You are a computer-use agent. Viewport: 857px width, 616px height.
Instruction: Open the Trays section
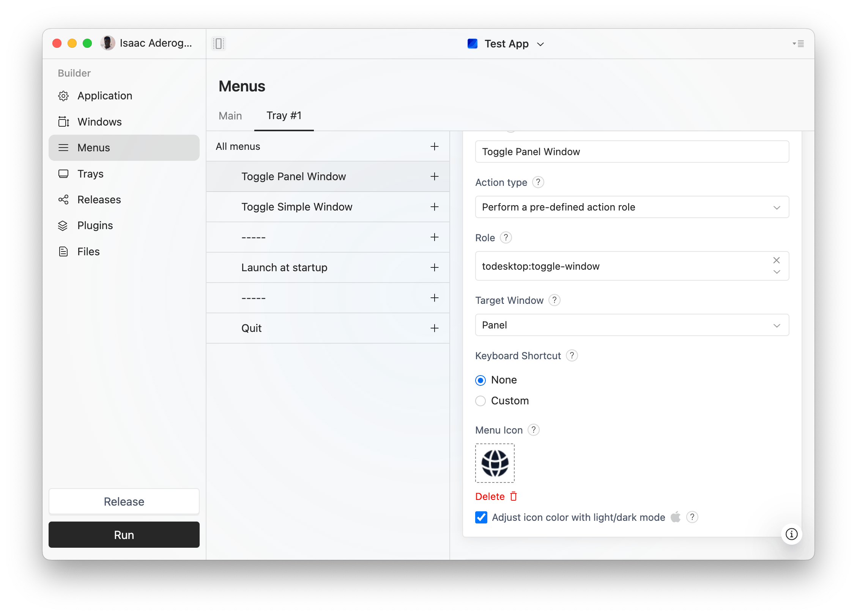coord(90,173)
